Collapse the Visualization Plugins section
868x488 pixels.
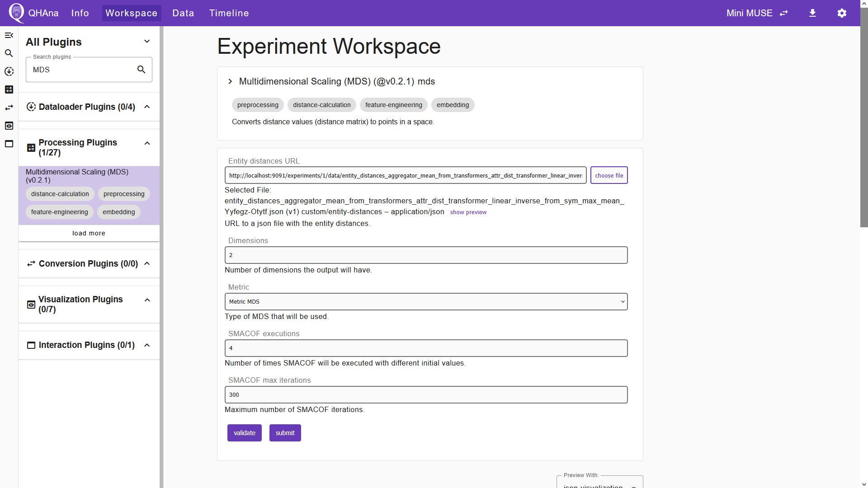[147, 300]
